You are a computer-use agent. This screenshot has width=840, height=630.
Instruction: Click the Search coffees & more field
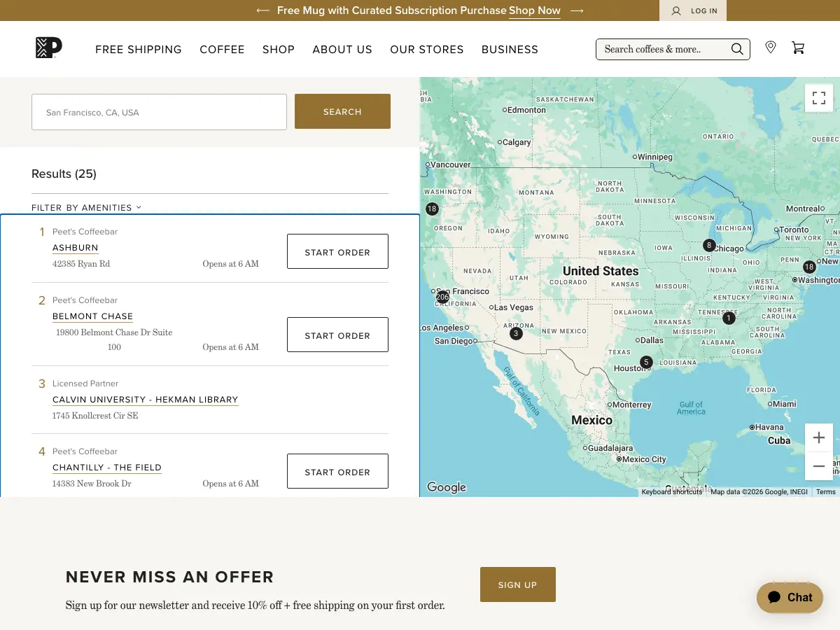665,49
